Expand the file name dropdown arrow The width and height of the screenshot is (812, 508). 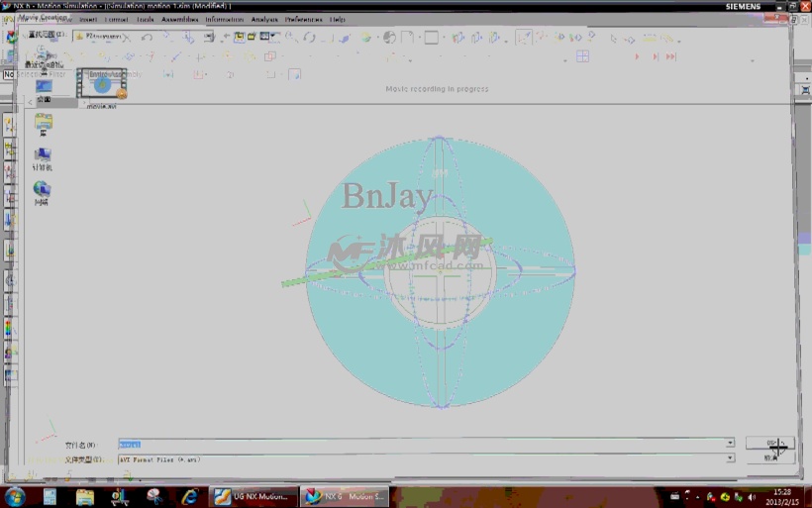click(x=730, y=444)
